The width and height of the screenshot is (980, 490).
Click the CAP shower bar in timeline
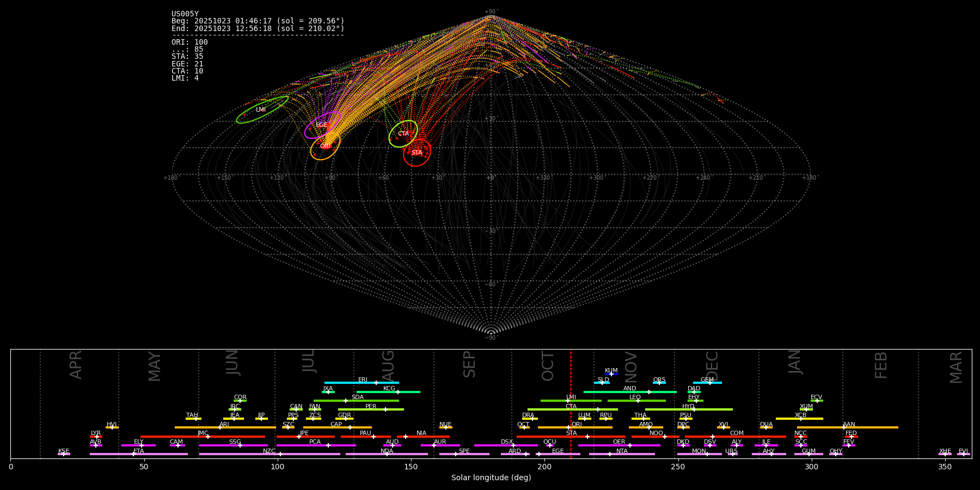(x=338, y=427)
